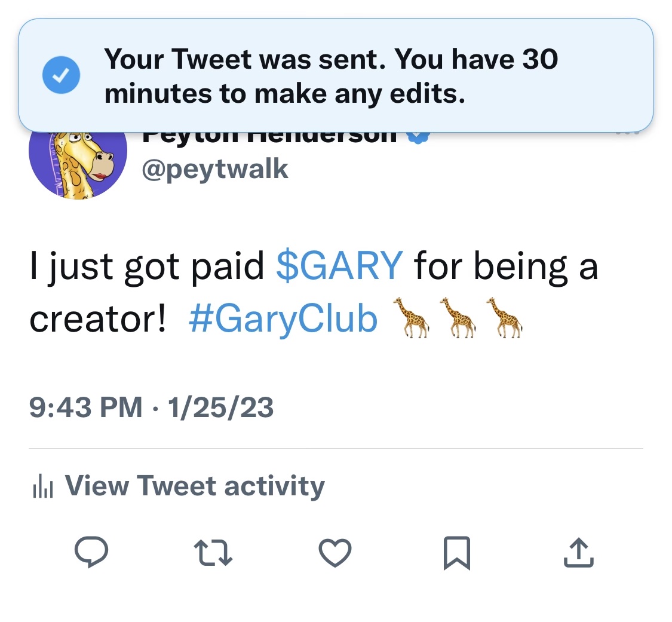Viewport: 672px width, 622px height.
Task: Open the reply composer via speech bubble icon
Action: pyautogui.click(x=91, y=553)
